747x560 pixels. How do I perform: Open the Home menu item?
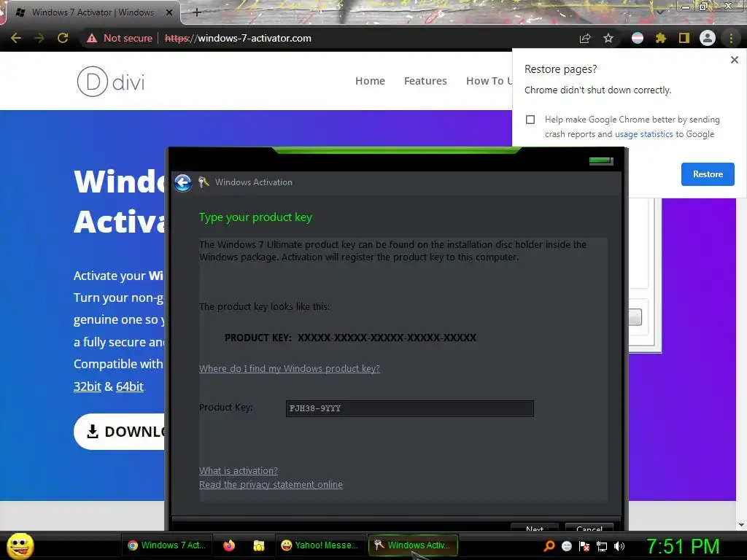pyautogui.click(x=370, y=81)
